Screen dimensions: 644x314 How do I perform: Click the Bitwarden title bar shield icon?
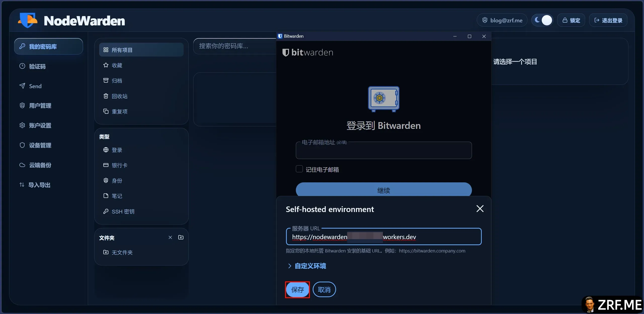tap(280, 36)
